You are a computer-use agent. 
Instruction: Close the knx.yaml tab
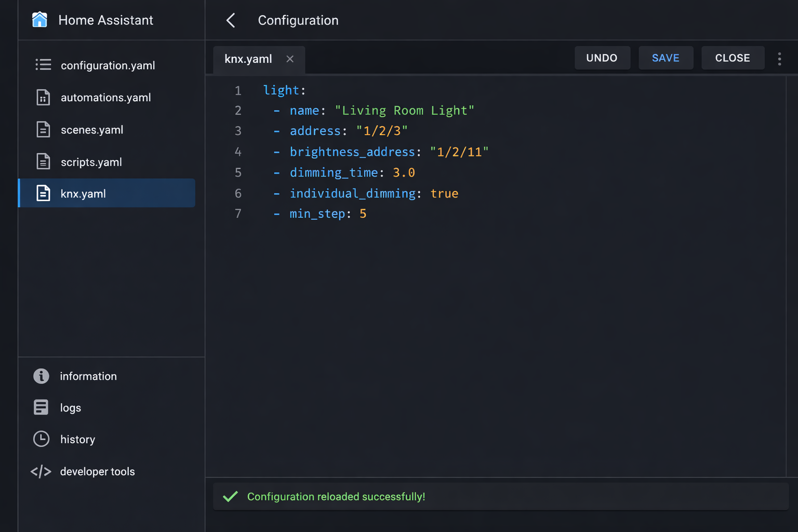coord(290,59)
